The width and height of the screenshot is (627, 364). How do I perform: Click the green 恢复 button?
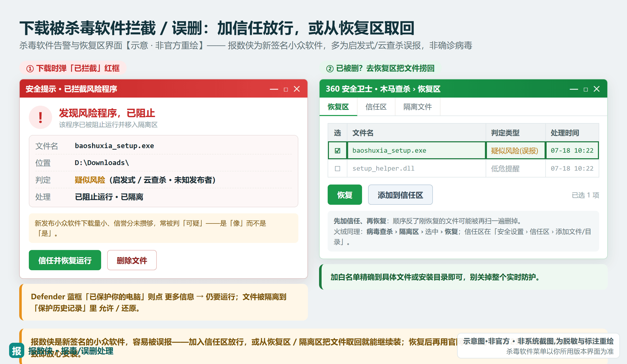345,195
